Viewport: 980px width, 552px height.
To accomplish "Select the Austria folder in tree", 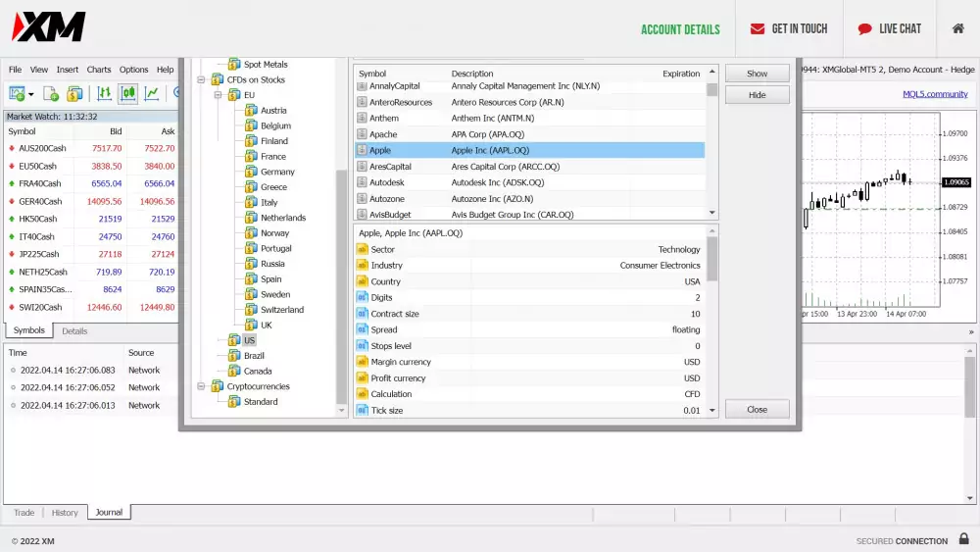I will coord(266,111).
